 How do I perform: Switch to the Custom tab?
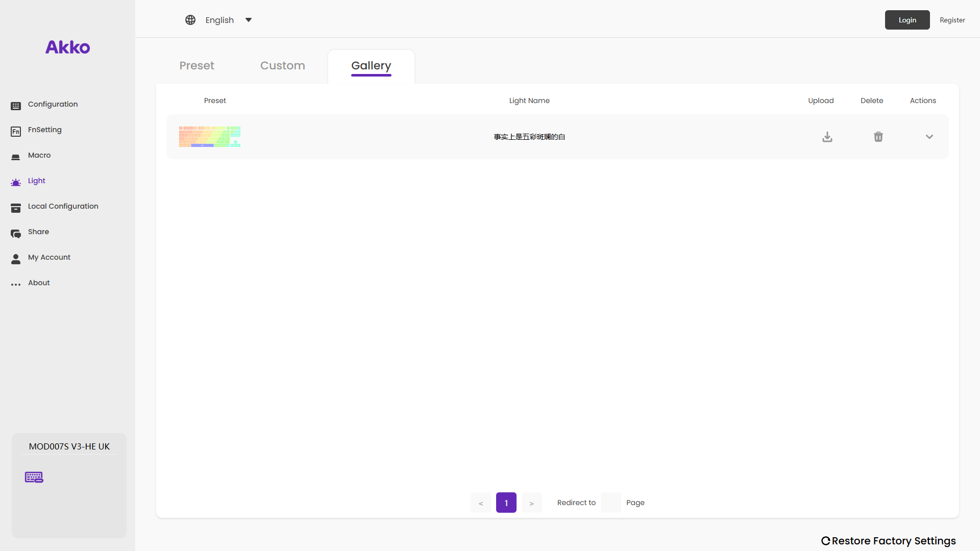[282, 66]
